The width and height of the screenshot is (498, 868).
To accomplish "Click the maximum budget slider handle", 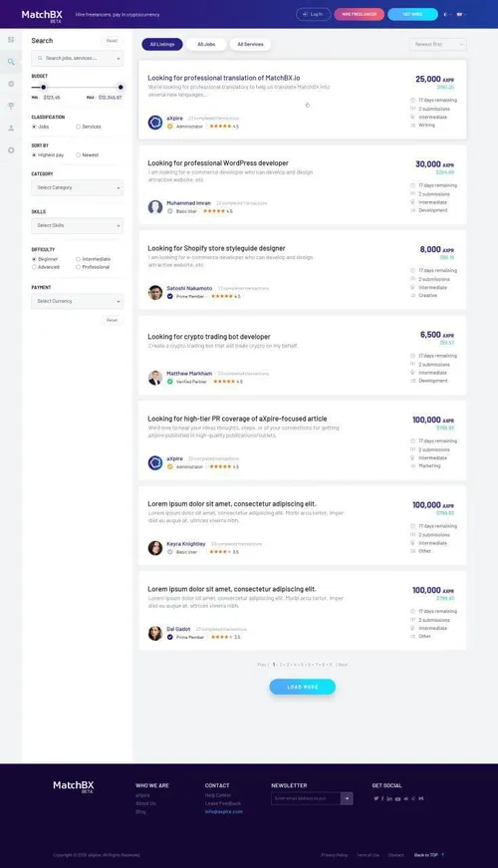I will 121,87.
